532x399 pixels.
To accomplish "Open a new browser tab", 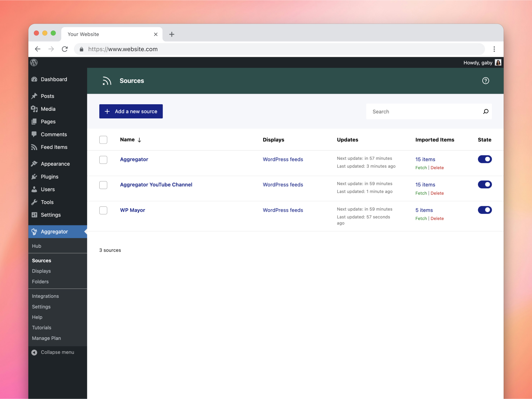I will (x=172, y=34).
